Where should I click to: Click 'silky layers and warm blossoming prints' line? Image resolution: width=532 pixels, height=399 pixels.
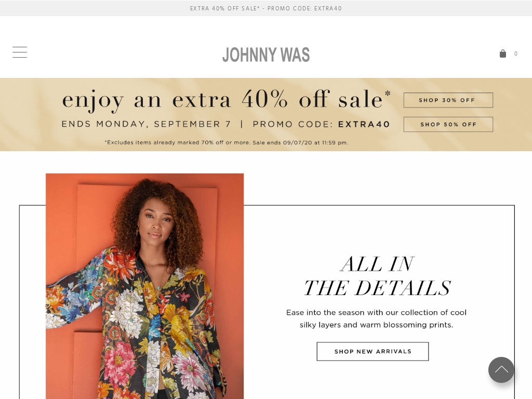[376, 325]
